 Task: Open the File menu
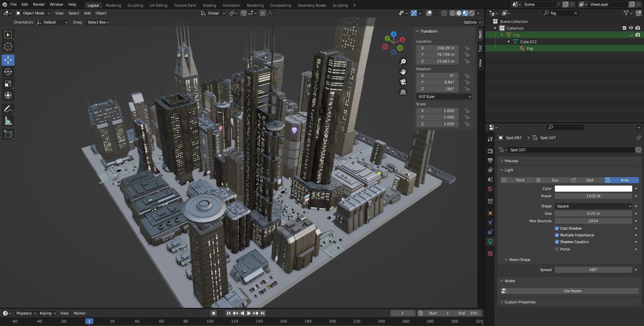click(13, 4)
